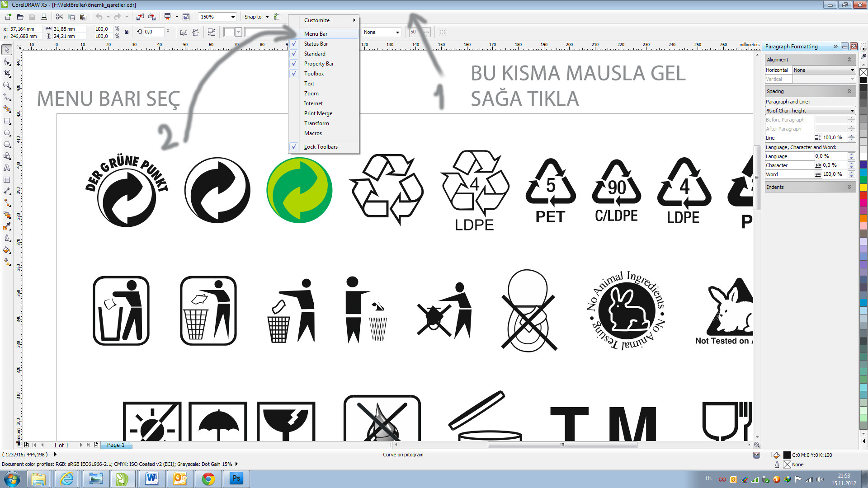The image size is (868, 488).
Task: Open a file with folder icon
Action: coord(20,17)
